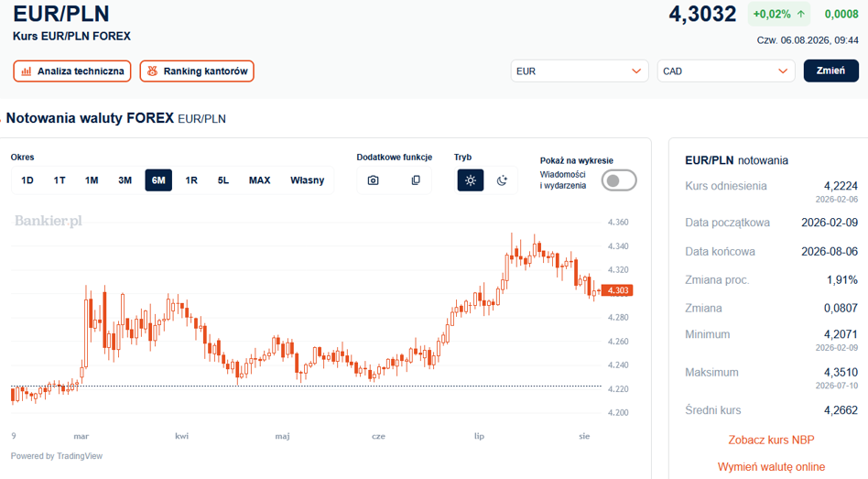Take a chart screenshot with camera icon
This screenshot has width=868, height=479.
(x=373, y=180)
